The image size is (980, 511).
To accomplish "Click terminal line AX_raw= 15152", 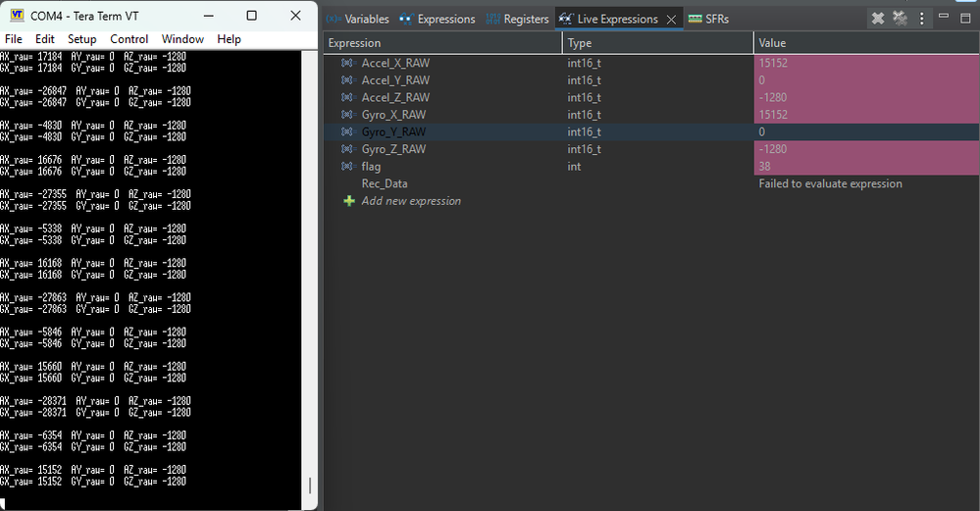I will tap(93, 469).
